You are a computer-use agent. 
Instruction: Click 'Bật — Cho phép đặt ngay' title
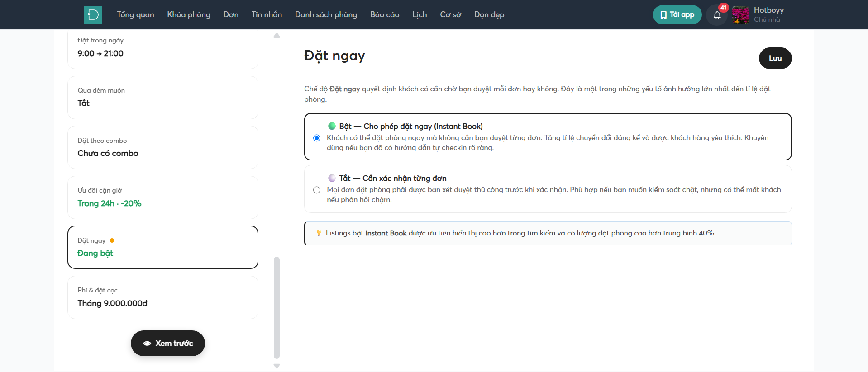(411, 126)
